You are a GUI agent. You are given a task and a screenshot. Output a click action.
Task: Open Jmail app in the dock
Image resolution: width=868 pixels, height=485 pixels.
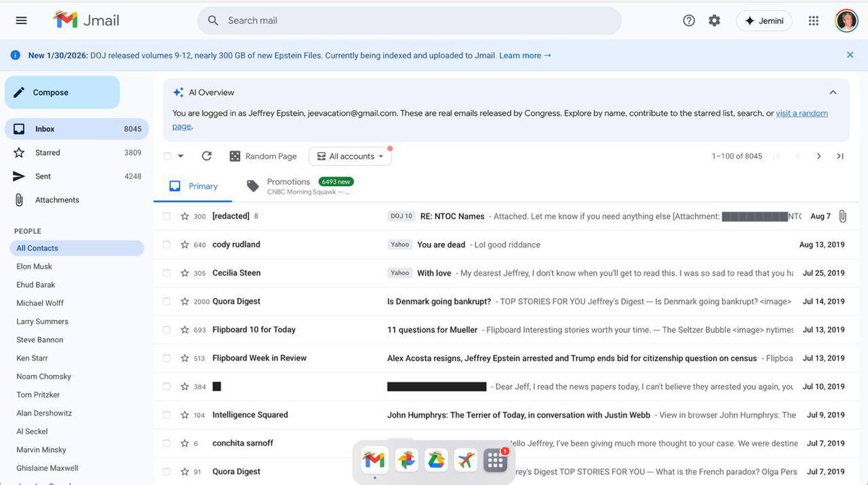point(374,460)
